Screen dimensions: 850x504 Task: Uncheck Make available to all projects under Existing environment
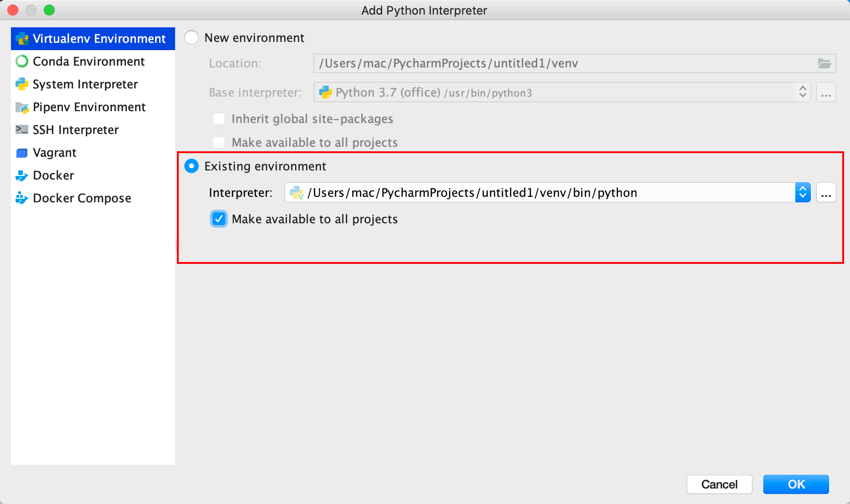point(219,219)
